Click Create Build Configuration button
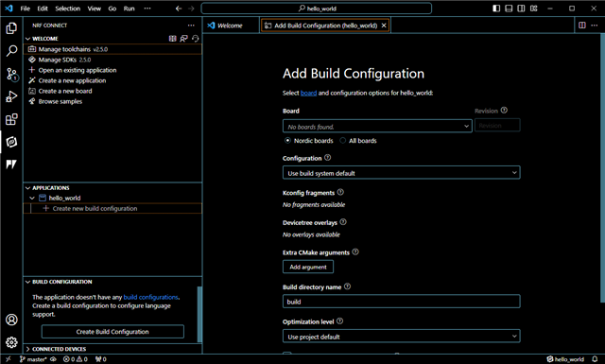605x364 pixels. click(112, 332)
